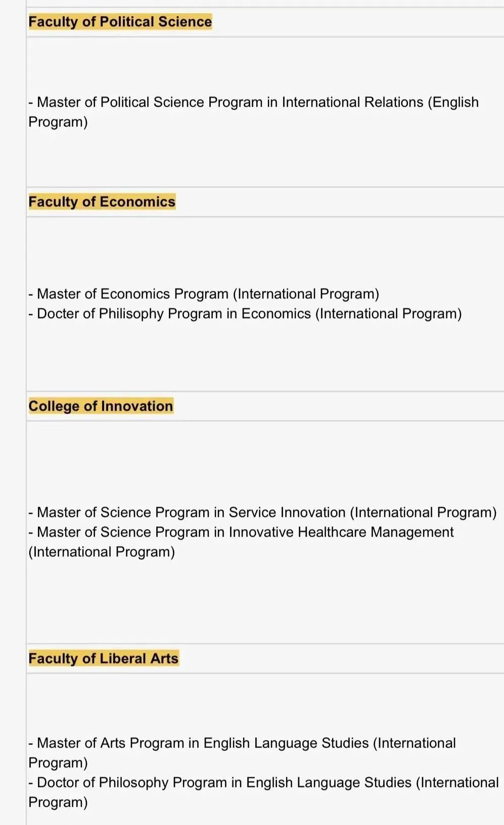Click "International Relations" text
Viewport: 504px width, 825px height.
(352, 102)
